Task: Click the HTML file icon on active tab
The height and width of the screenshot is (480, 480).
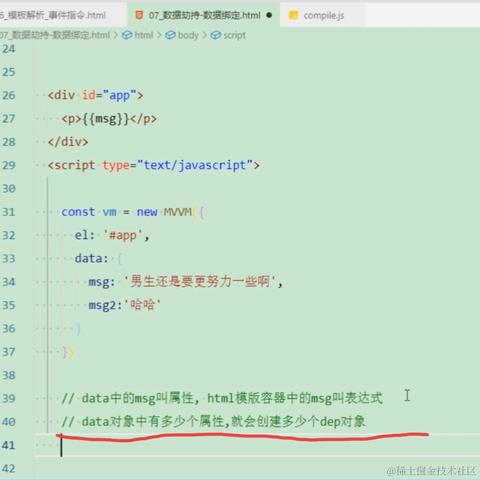Action: (x=139, y=15)
